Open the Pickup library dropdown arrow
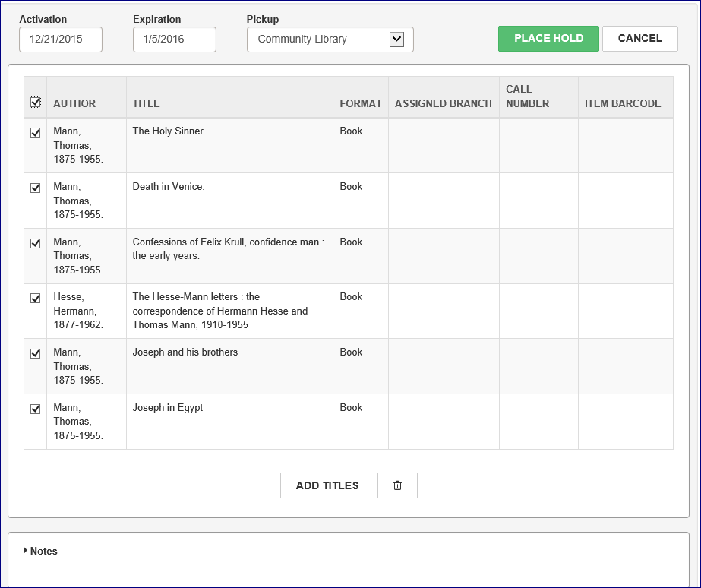701x588 pixels. (396, 40)
